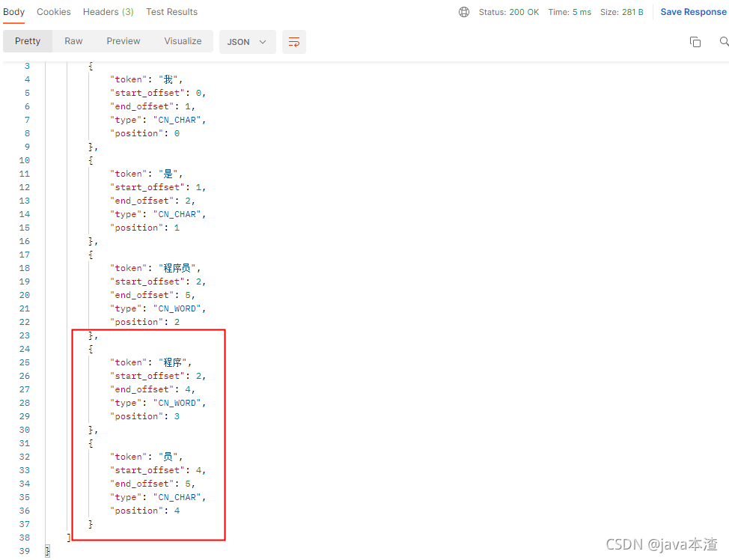Open the search icon in response body

tap(724, 41)
